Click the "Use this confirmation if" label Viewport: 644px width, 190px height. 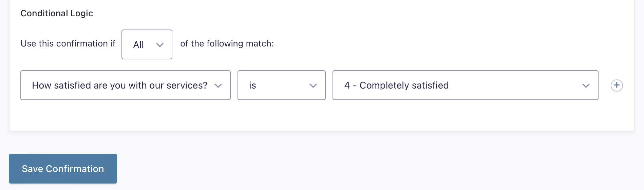coord(68,43)
